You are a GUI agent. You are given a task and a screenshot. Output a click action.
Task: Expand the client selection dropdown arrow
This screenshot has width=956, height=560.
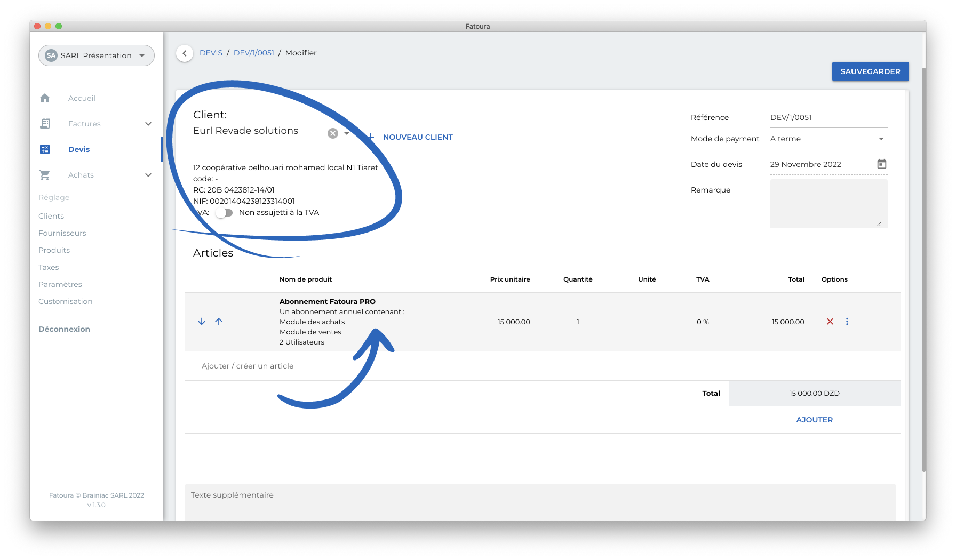[x=346, y=134]
